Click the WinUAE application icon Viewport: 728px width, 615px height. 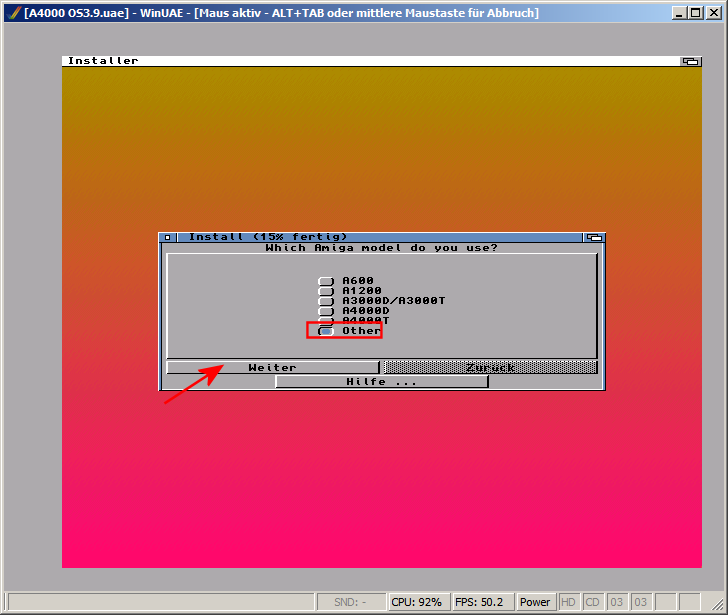[15, 13]
